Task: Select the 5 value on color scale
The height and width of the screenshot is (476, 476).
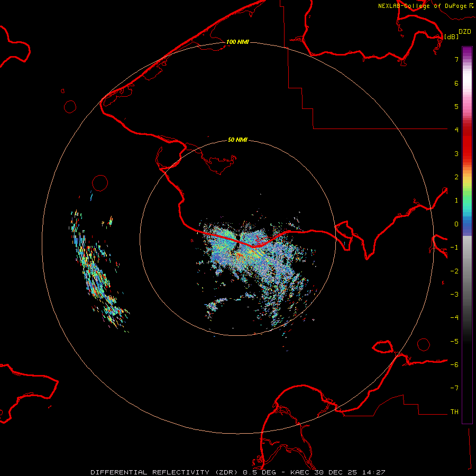Action: [x=456, y=106]
